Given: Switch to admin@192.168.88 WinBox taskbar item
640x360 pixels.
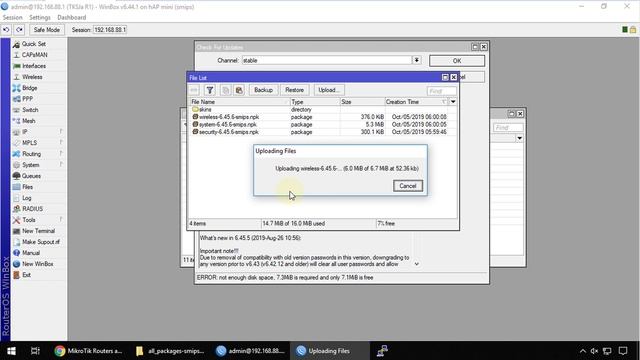Looking at the screenshot, I should (250, 351).
